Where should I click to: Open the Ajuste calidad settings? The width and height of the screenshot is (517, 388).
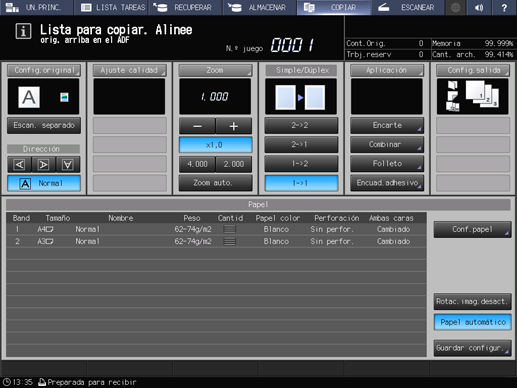click(x=129, y=70)
